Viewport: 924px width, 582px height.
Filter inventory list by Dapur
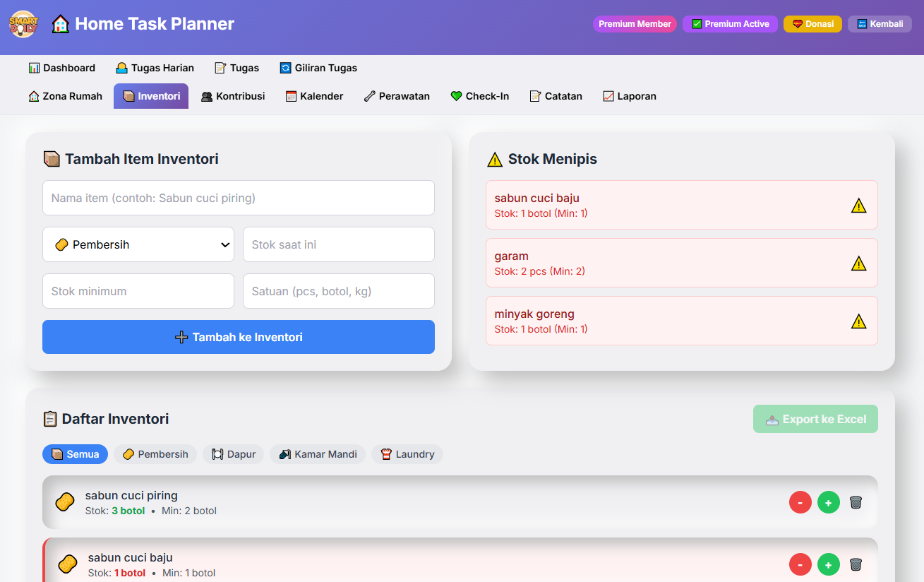234,454
